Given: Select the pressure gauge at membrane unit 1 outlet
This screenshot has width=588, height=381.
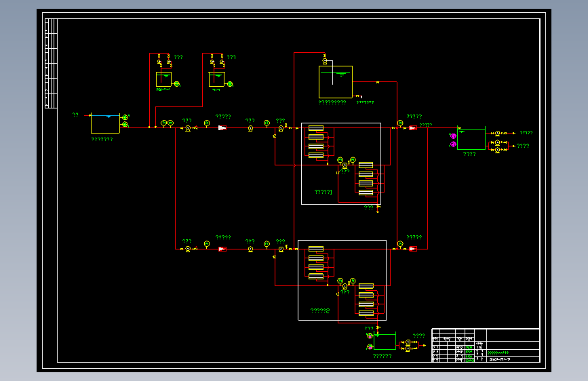Looking at the screenshot, I should (x=400, y=123).
